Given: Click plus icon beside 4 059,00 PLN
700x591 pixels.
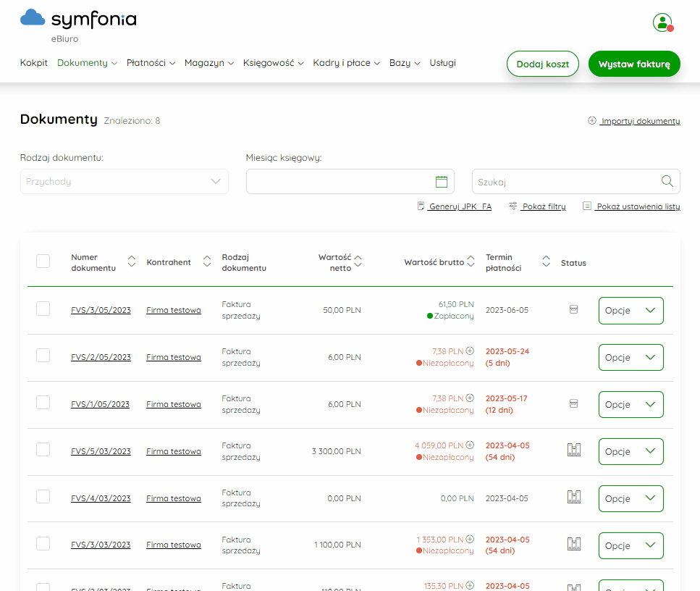Looking at the screenshot, I should pos(470,445).
